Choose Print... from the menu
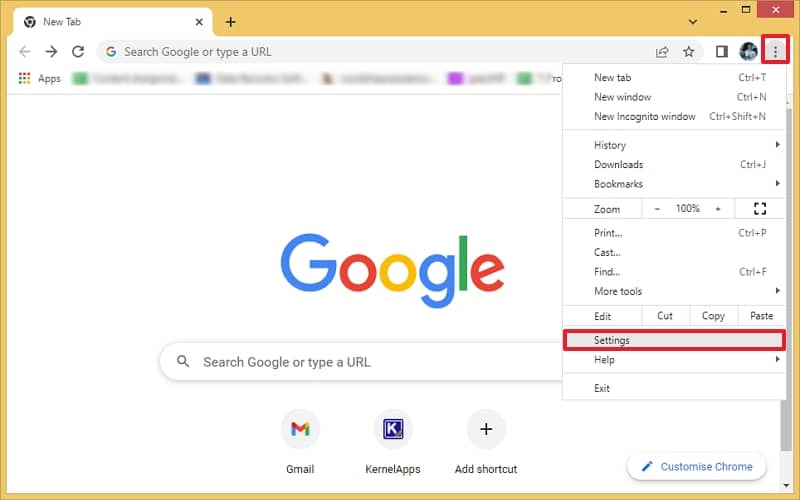Image resolution: width=800 pixels, height=500 pixels. 673,233
